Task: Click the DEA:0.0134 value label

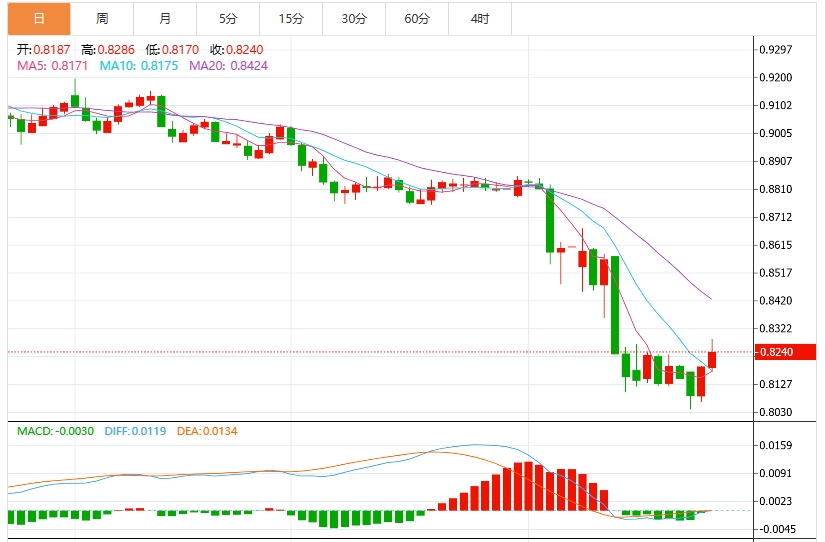Action: [207, 431]
